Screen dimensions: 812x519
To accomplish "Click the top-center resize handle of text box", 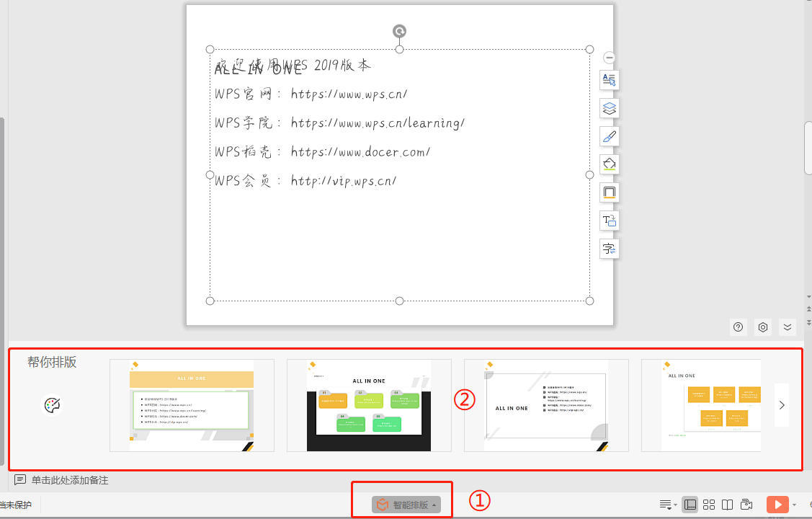I will pos(399,49).
